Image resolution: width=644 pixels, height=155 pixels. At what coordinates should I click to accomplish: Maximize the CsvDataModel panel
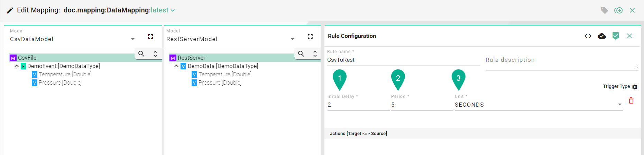point(150,37)
